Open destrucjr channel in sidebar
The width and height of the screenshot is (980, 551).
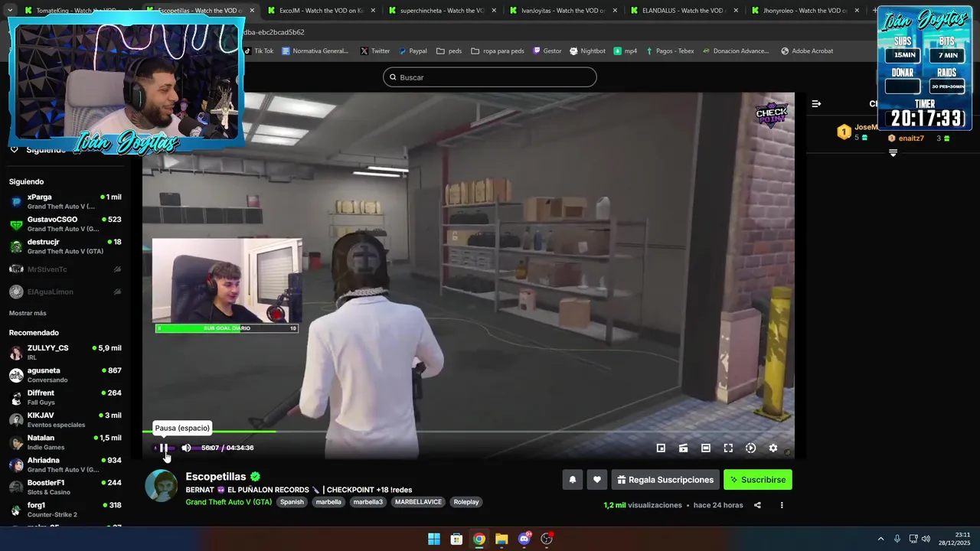pyautogui.click(x=65, y=246)
